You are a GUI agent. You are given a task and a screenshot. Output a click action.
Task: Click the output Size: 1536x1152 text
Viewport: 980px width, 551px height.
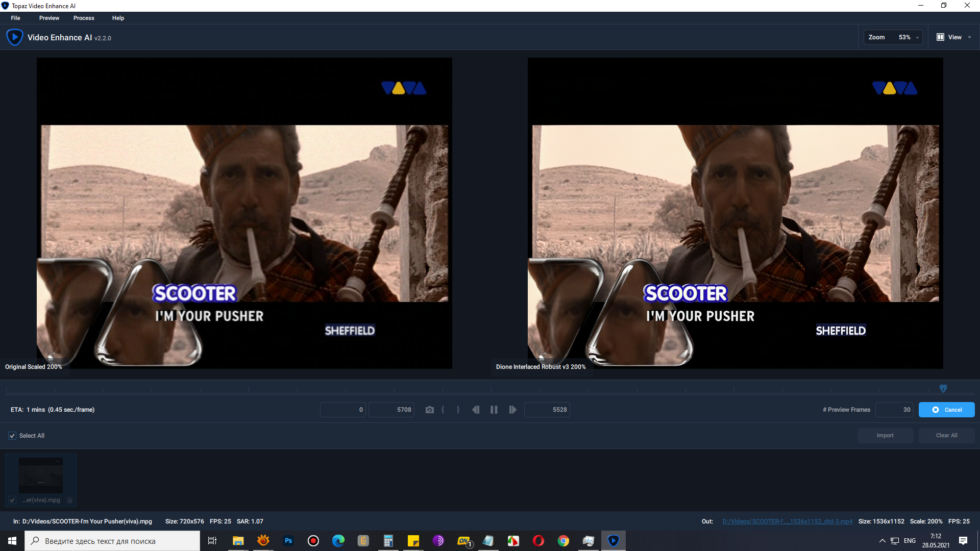(x=881, y=521)
